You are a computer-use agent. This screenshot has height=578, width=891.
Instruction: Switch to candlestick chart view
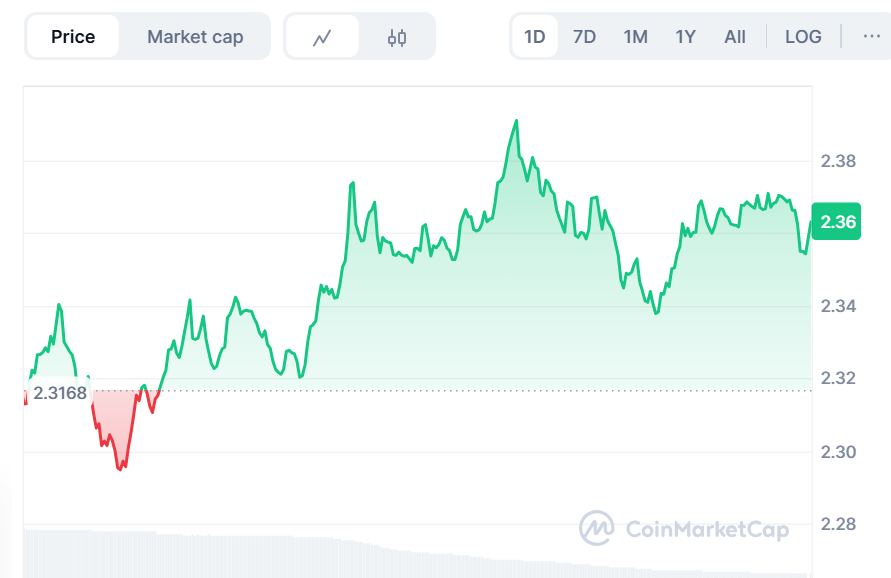coord(397,38)
